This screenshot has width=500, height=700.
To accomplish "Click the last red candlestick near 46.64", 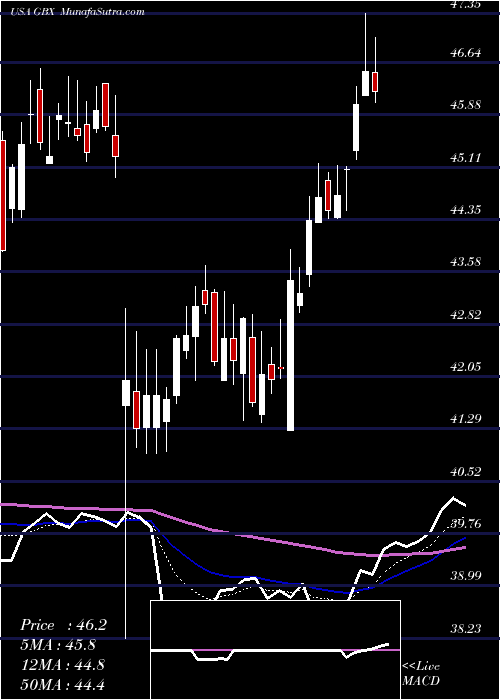I will (375, 82).
